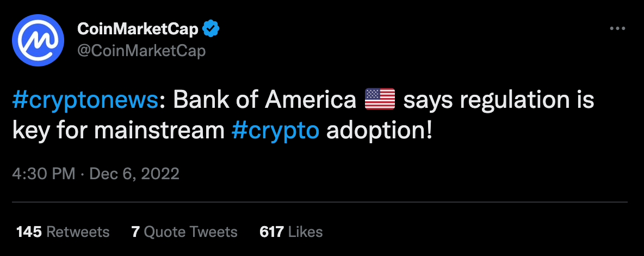View the 145 Retweets list

63,231
